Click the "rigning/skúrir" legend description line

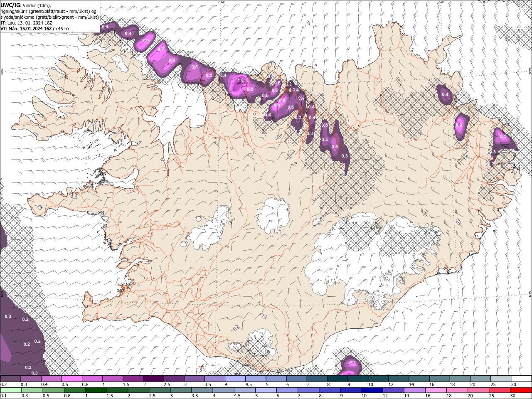click(49, 11)
